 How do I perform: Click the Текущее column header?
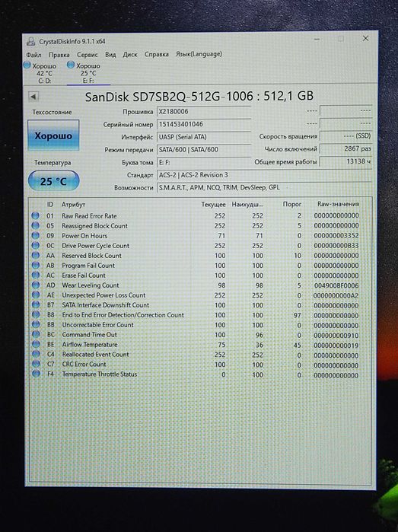tap(213, 204)
